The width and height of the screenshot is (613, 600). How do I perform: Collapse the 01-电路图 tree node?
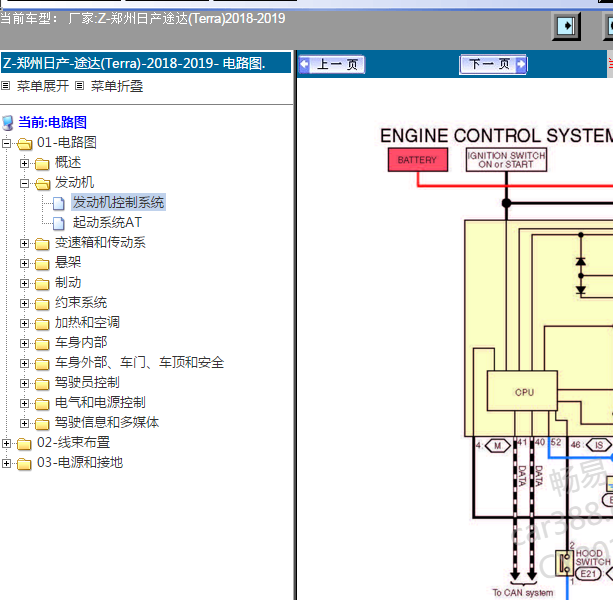(x=6, y=143)
